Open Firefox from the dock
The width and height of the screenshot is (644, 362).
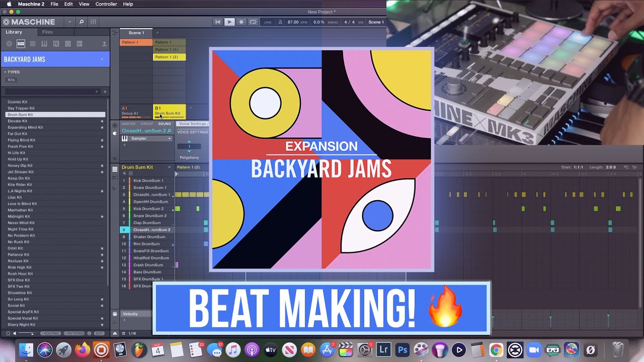83,349
